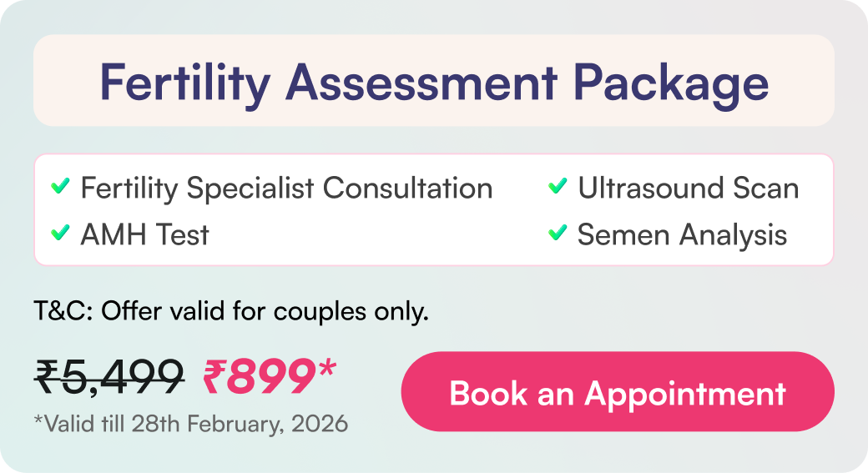Click the checkmark beside Fertility Specialist Consultation
Viewport: 868px width, 473px height.
[60, 188]
